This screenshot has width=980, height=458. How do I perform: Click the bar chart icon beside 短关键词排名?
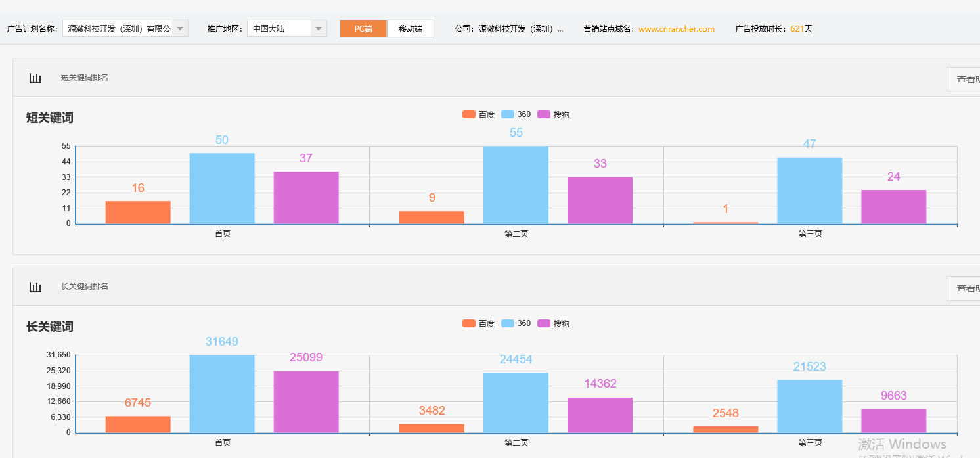click(35, 78)
